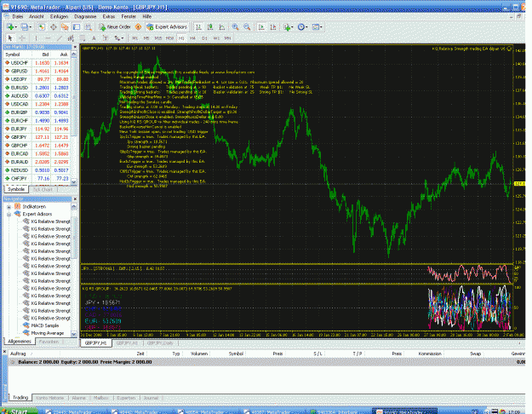Viewport: 532px width, 414px height.
Task: Select the Equidistant Channel tool
Action: 71,38
